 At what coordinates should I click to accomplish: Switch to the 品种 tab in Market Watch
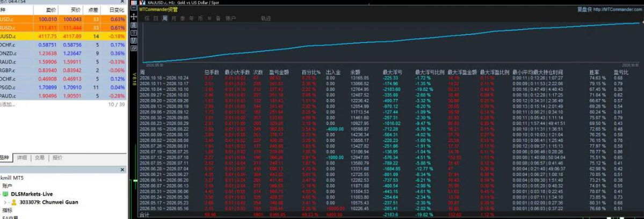[5, 158]
